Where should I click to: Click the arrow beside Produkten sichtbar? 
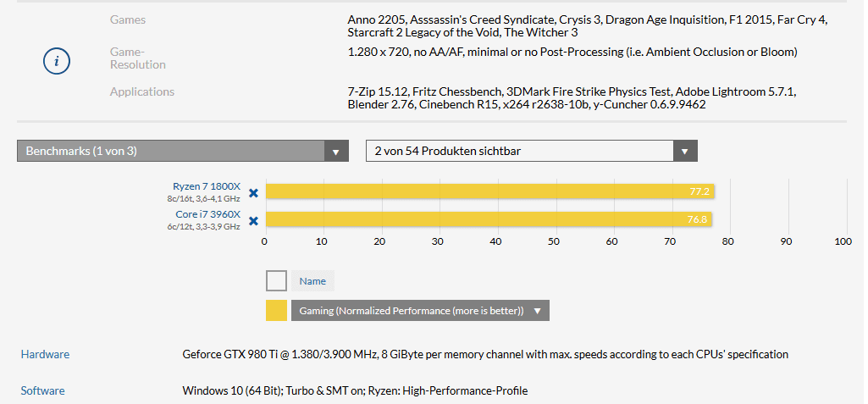(684, 152)
